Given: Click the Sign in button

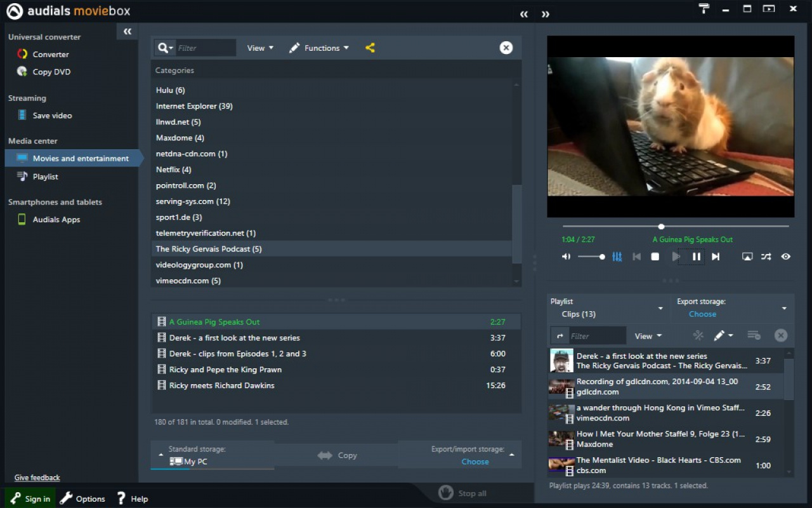Looking at the screenshot, I should [x=30, y=498].
